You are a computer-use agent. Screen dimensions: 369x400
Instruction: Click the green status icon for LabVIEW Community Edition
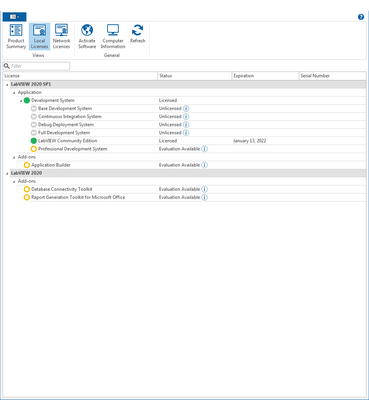34,141
